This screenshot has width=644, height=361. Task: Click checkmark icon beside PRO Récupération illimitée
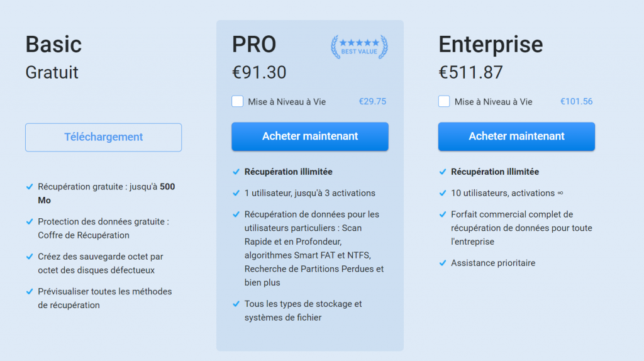[x=236, y=172]
